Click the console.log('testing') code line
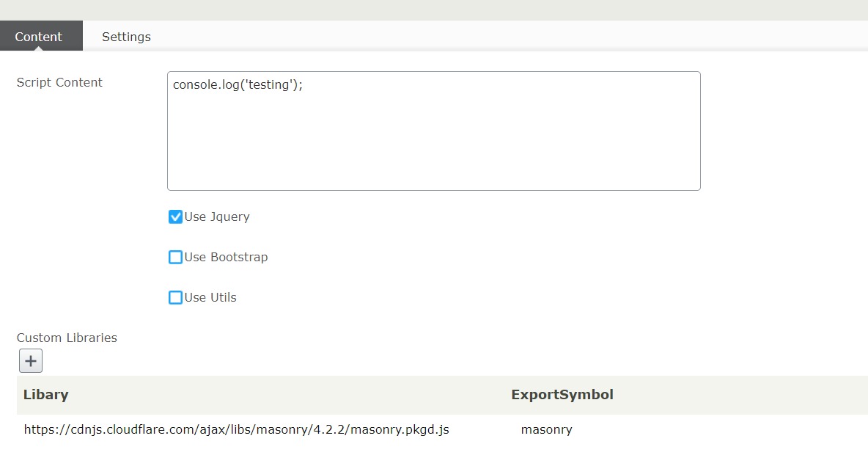Image resolution: width=868 pixels, height=455 pixels. [x=238, y=85]
